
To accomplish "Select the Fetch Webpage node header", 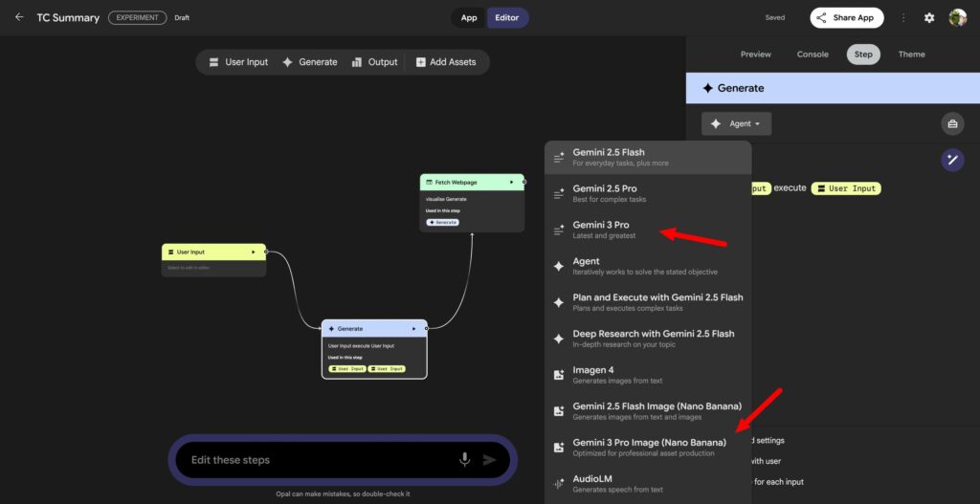I will click(x=472, y=182).
